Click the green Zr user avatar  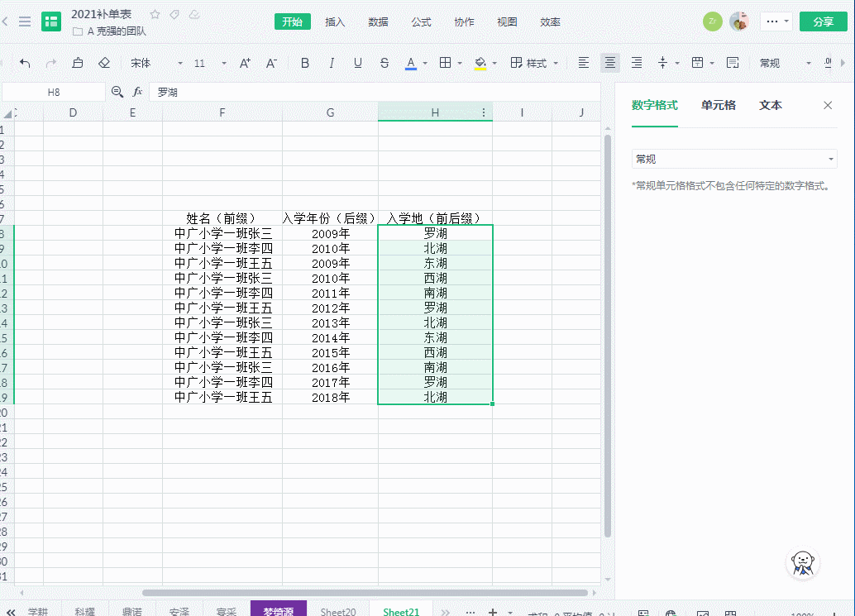point(712,21)
